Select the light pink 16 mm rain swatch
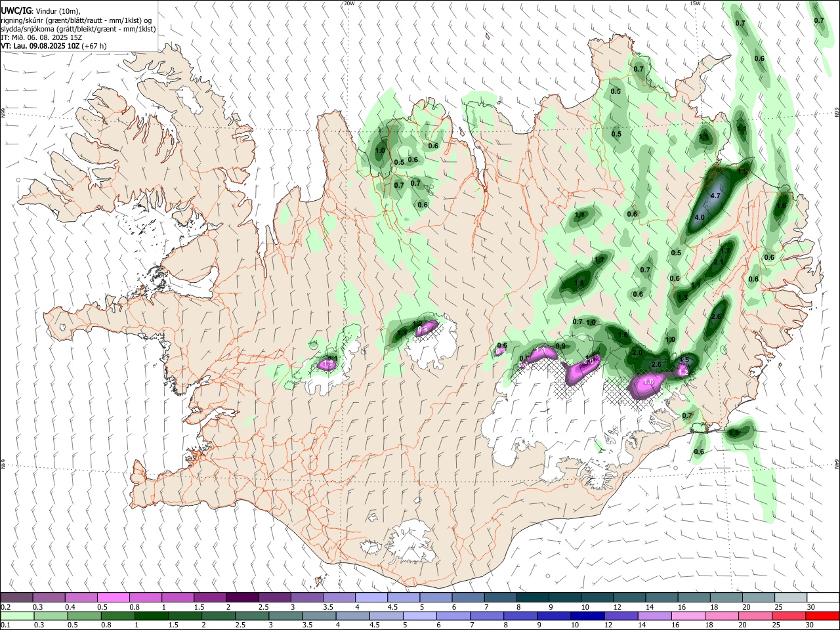The height and width of the screenshot is (630, 840). 688,616
